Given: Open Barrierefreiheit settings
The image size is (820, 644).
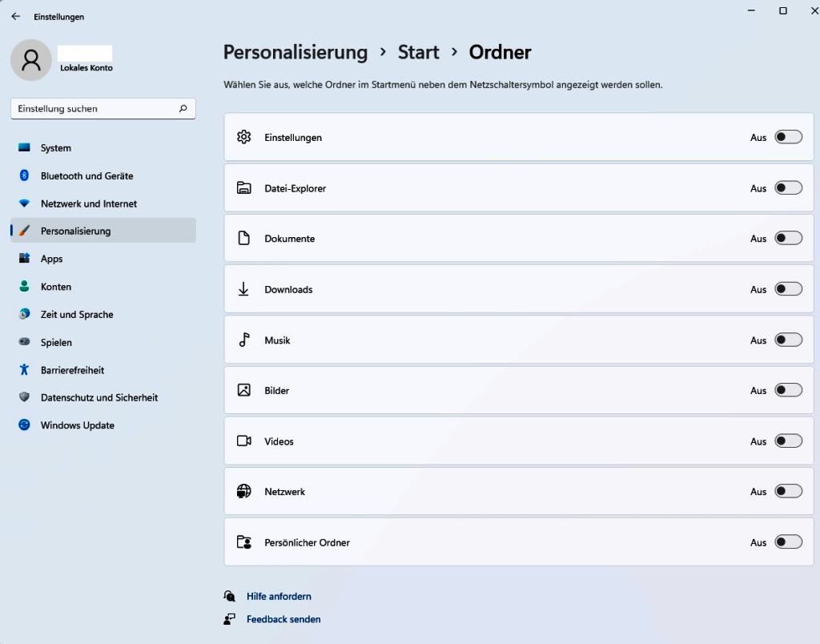Looking at the screenshot, I should point(103,370).
